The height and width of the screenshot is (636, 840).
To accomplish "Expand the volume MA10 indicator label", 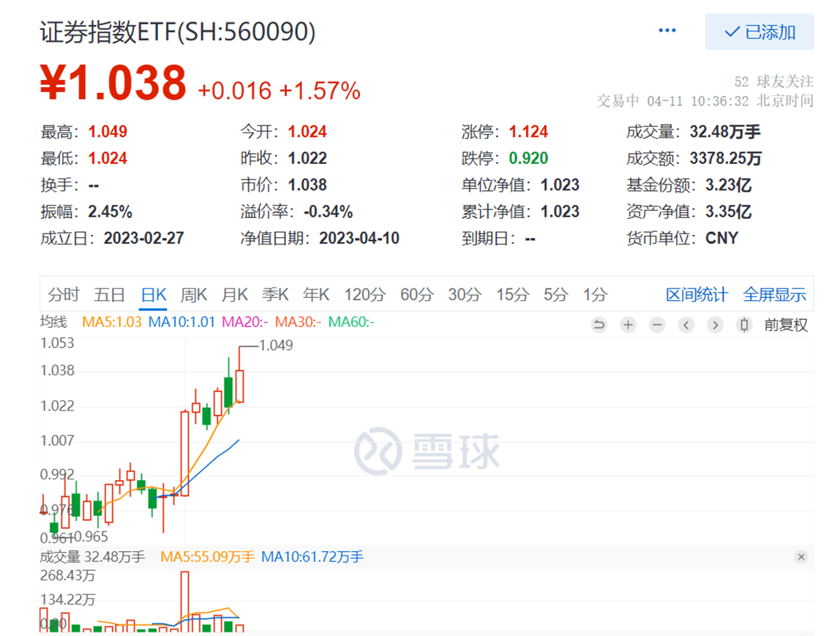I will [x=309, y=557].
